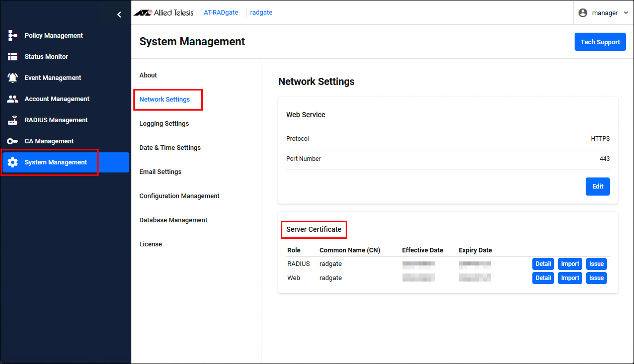The height and width of the screenshot is (364, 634).
Task: Click the Server Certificate heading
Action: [313, 229]
